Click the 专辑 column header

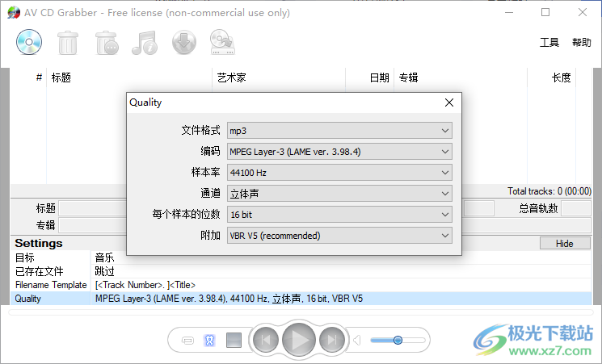click(461, 77)
